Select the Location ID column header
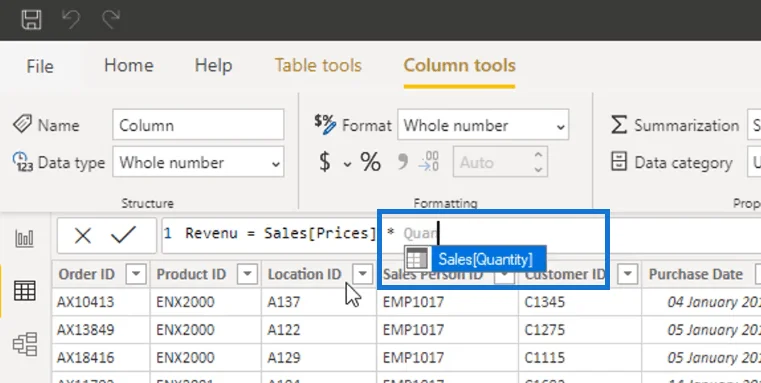Screen dimensions: 761x383 point(304,274)
